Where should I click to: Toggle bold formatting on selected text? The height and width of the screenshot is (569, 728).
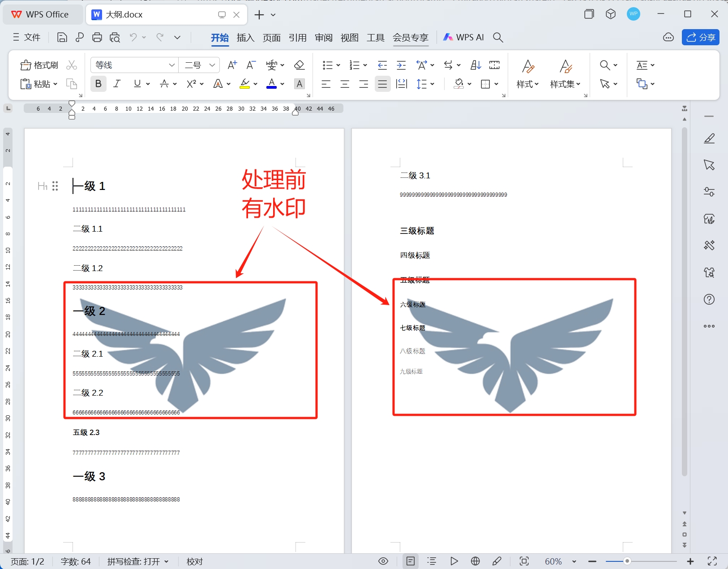click(x=98, y=84)
